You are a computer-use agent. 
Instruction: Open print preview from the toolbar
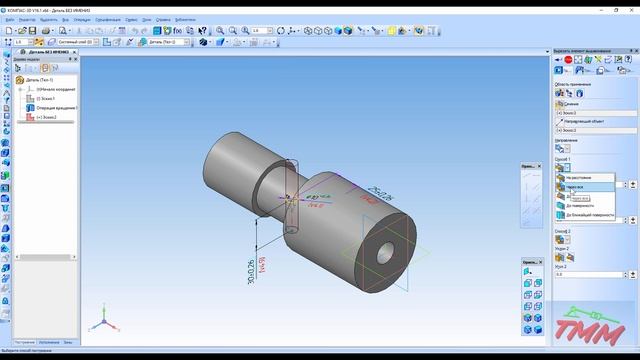[62, 31]
